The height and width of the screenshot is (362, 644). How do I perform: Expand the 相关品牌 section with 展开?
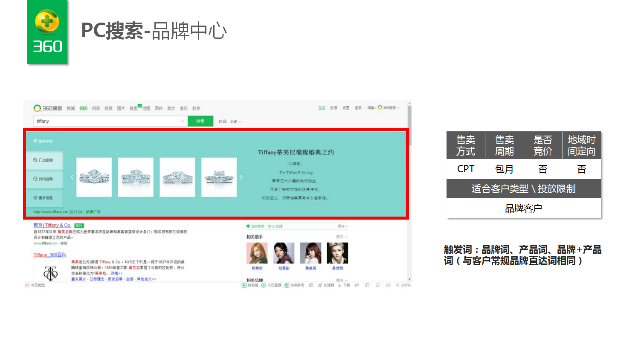pos(342,280)
